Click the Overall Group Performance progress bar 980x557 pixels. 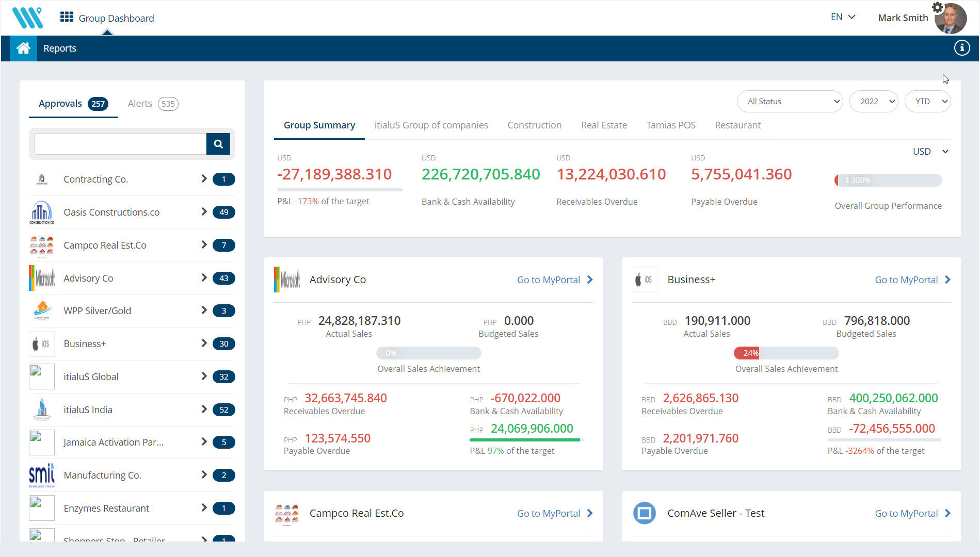(888, 181)
